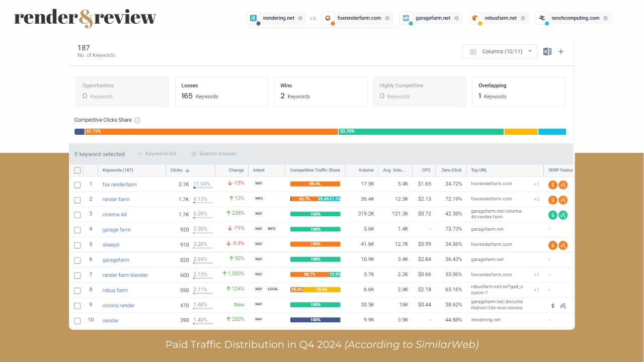Screen dimensions: 644x362
Task: Check the sheepit row checkbox
Action: 77,245
